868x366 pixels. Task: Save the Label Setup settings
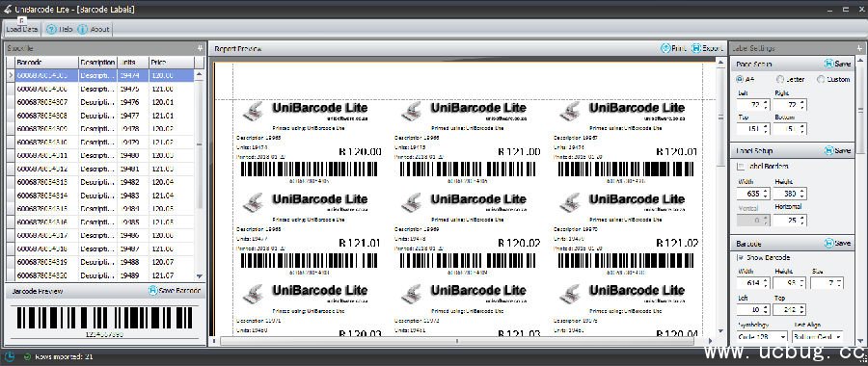pos(837,150)
